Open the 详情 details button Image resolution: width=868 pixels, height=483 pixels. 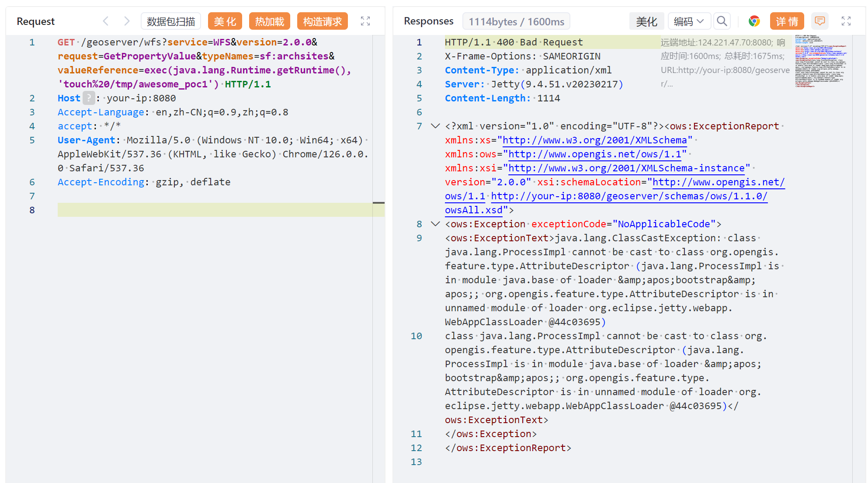pos(787,21)
